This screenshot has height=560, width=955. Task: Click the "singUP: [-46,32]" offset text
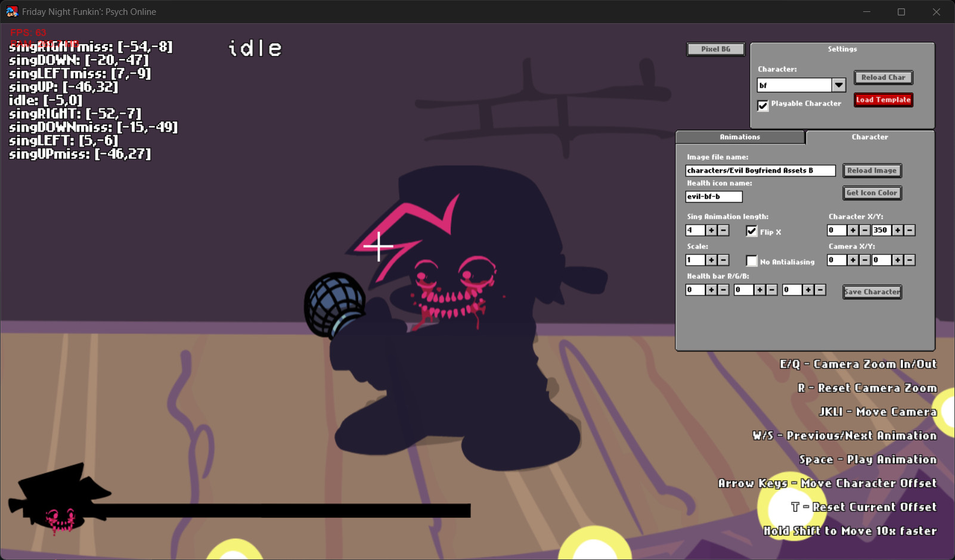pos(64,87)
